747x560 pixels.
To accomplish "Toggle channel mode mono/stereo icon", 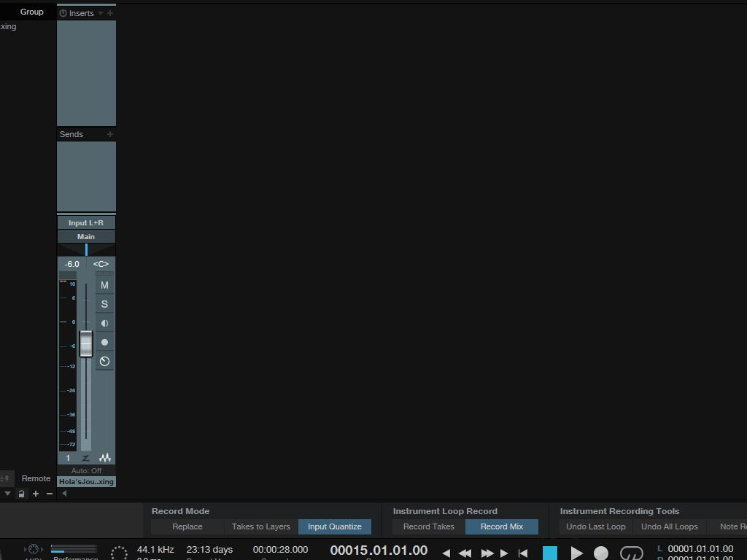I will pos(105,323).
